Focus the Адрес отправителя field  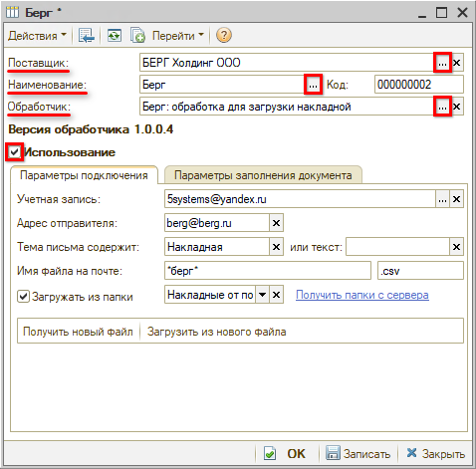tap(217, 223)
